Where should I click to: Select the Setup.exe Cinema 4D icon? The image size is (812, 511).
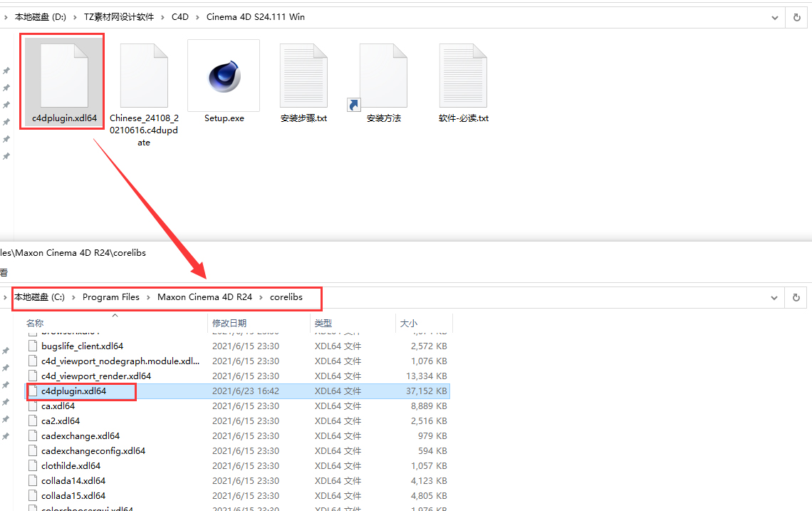224,76
